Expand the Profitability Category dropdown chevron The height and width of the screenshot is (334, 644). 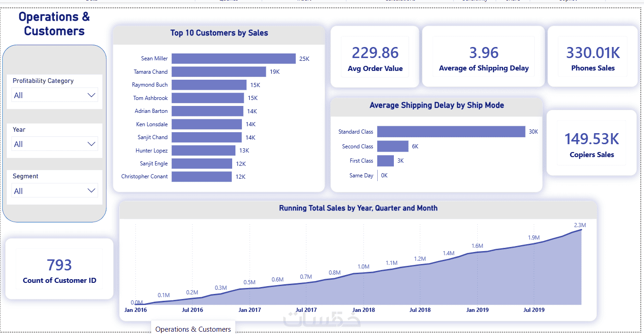pyautogui.click(x=92, y=95)
